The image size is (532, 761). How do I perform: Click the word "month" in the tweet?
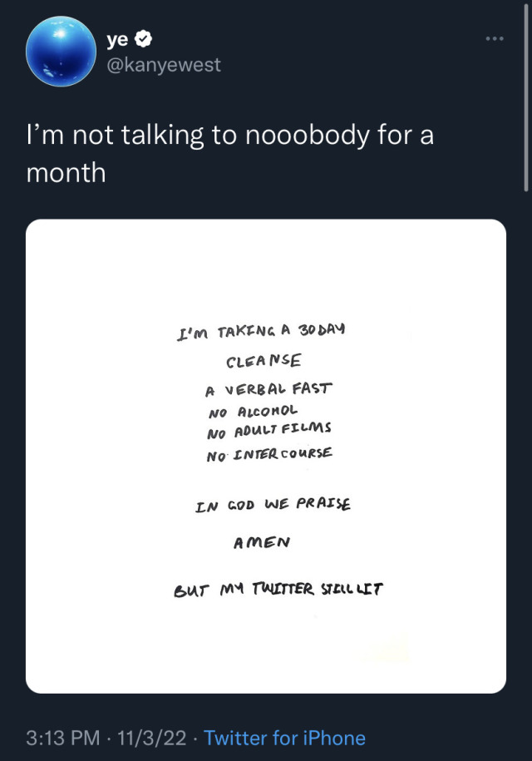coord(66,173)
